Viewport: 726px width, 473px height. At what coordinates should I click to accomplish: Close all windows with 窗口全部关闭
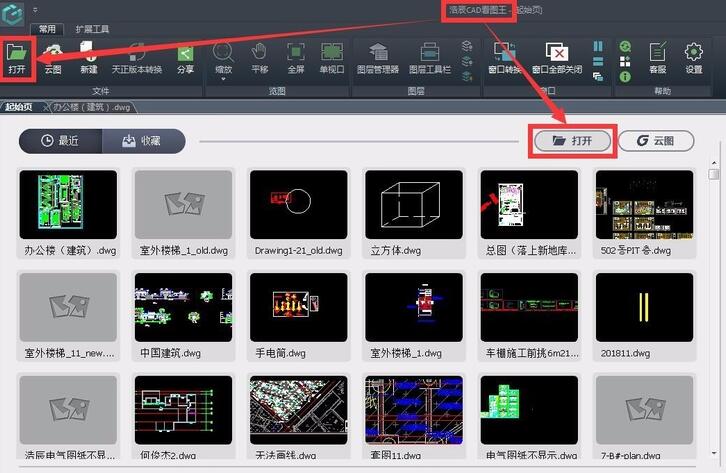[x=557, y=59]
